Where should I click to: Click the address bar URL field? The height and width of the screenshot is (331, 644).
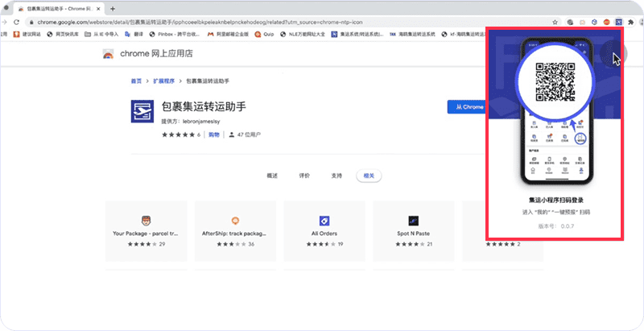pos(282,22)
